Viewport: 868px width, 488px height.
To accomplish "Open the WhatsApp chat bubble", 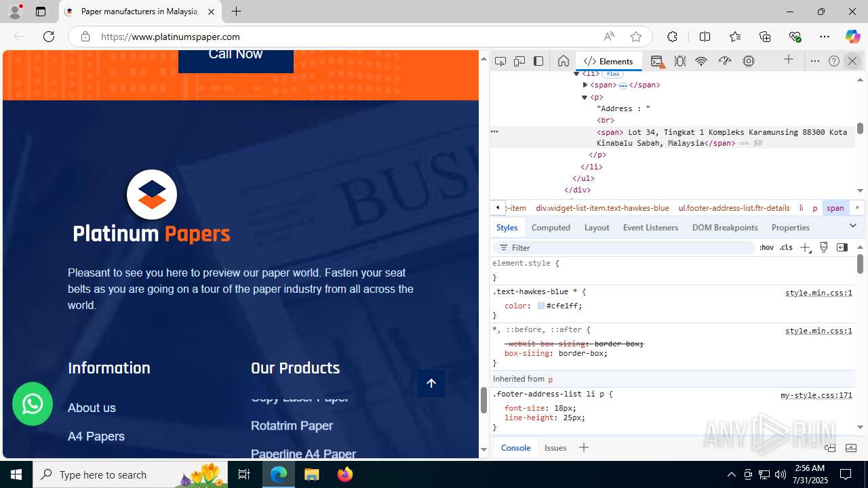I will coord(33,404).
